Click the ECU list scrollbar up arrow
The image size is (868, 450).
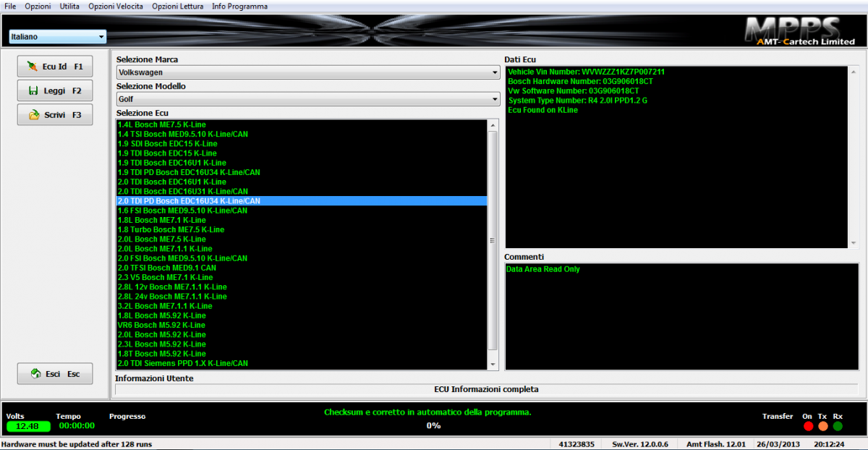click(493, 125)
